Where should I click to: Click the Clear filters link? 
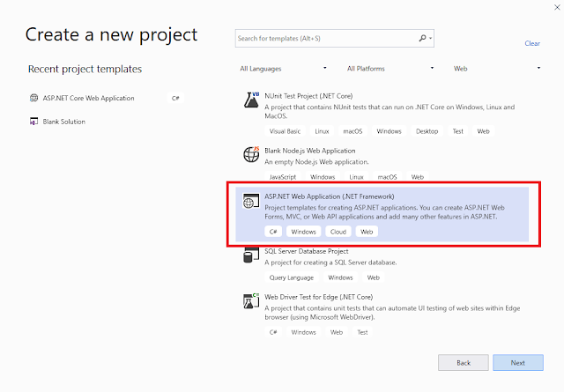click(x=532, y=43)
